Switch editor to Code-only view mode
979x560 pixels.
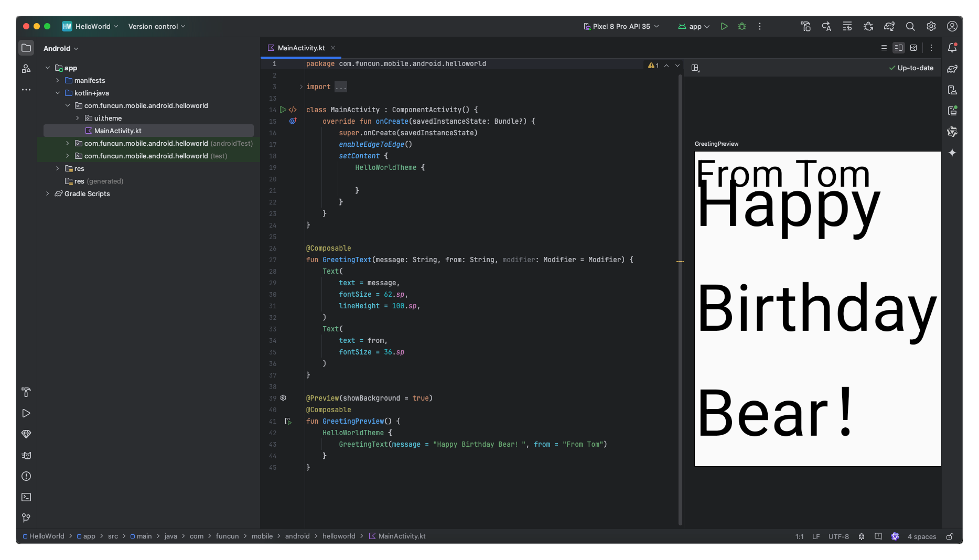coord(884,48)
